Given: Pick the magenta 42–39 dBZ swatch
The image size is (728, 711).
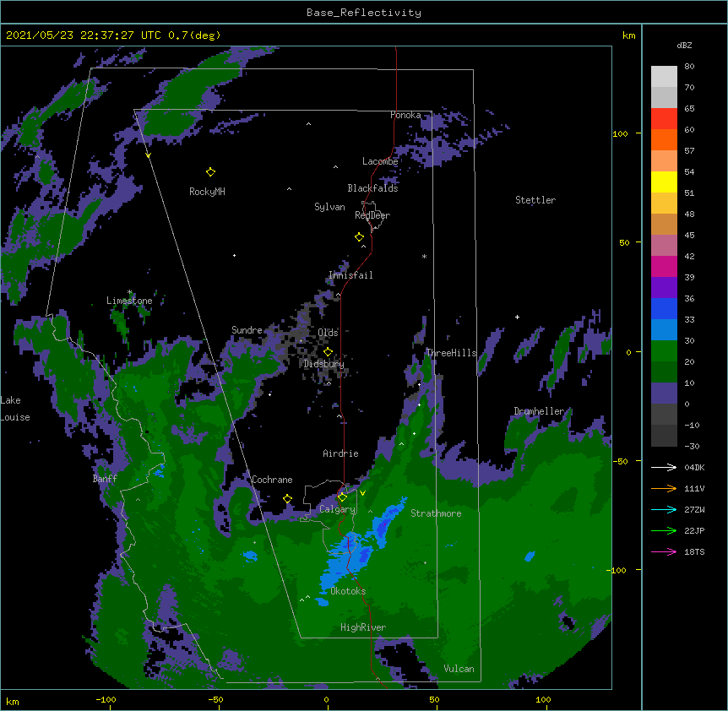Looking at the screenshot, I should pos(664,266).
